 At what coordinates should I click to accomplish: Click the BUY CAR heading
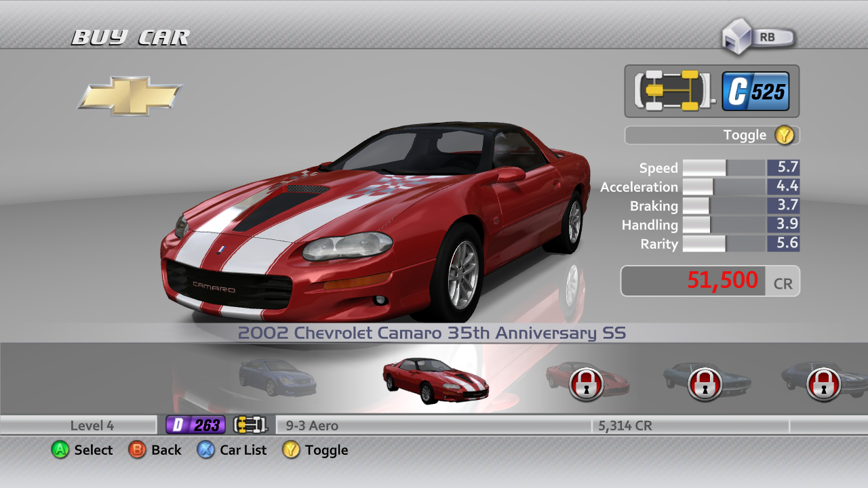130,38
